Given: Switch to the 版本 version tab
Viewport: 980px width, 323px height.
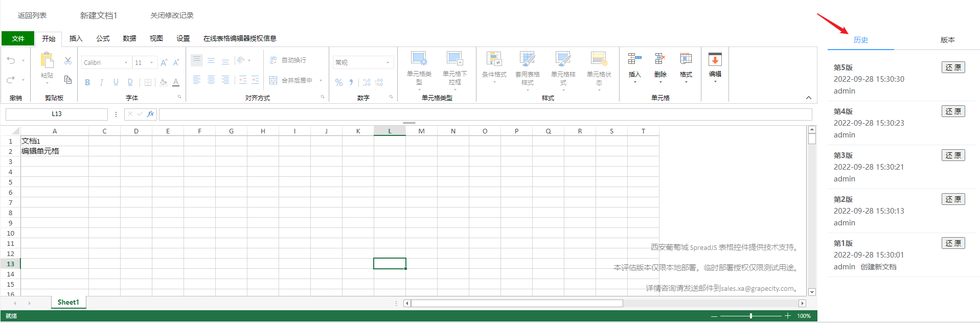Looking at the screenshot, I should pyautogui.click(x=947, y=40).
